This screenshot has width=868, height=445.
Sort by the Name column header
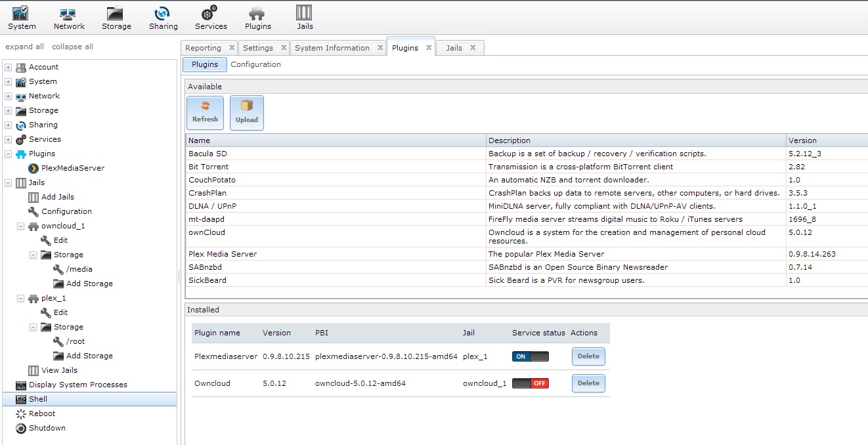tap(336, 140)
